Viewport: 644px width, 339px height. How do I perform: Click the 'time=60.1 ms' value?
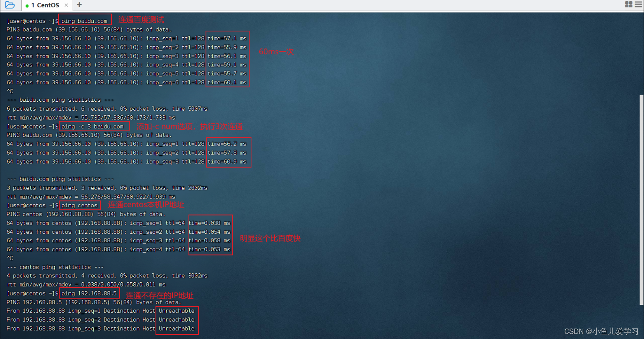pos(227,82)
